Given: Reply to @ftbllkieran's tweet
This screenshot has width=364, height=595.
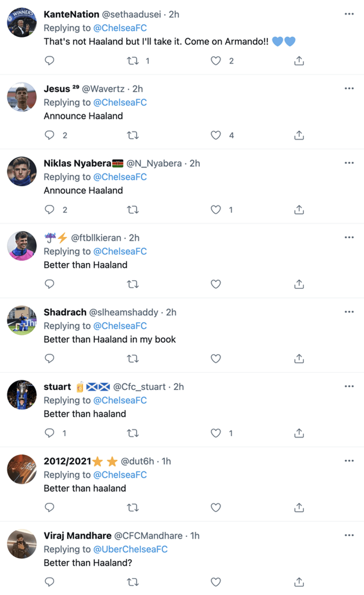Looking at the screenshot, I should [x=49, y=284].
